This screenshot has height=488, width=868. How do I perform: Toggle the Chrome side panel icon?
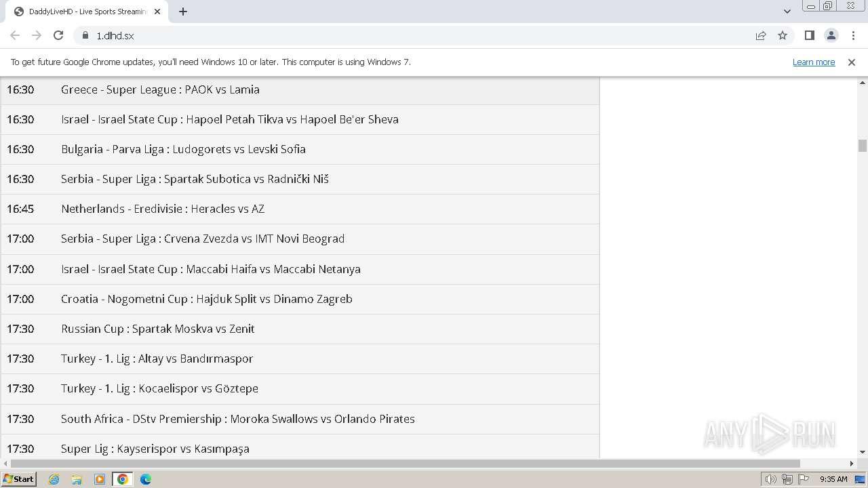click(x=809, y=35)
